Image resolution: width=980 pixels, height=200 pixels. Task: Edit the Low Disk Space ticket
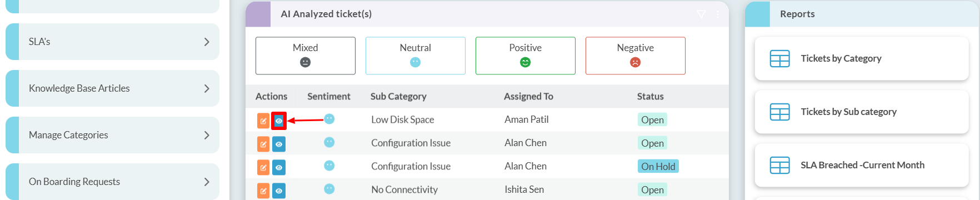click(263, 121)
